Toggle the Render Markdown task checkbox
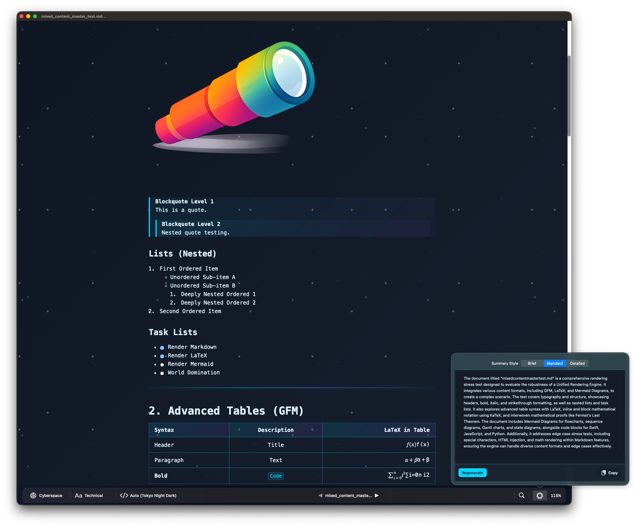Viewport: 640px width, 527px height. coord(162,348)
